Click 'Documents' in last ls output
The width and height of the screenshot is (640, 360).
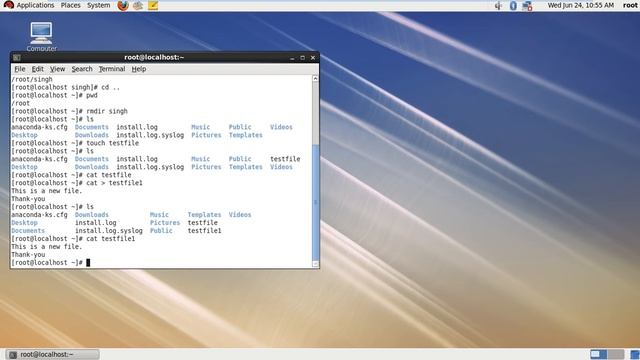pyautogui.click(x=28, y=231)
